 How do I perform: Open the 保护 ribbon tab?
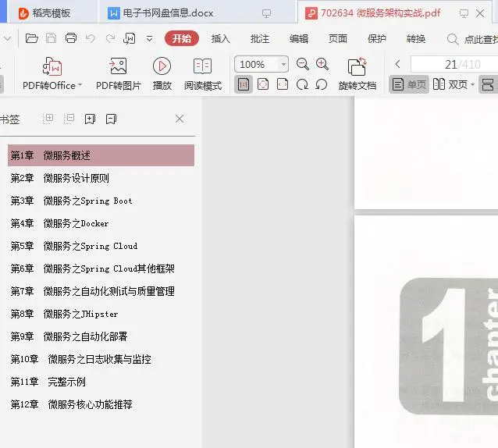(x=377, y=39)
